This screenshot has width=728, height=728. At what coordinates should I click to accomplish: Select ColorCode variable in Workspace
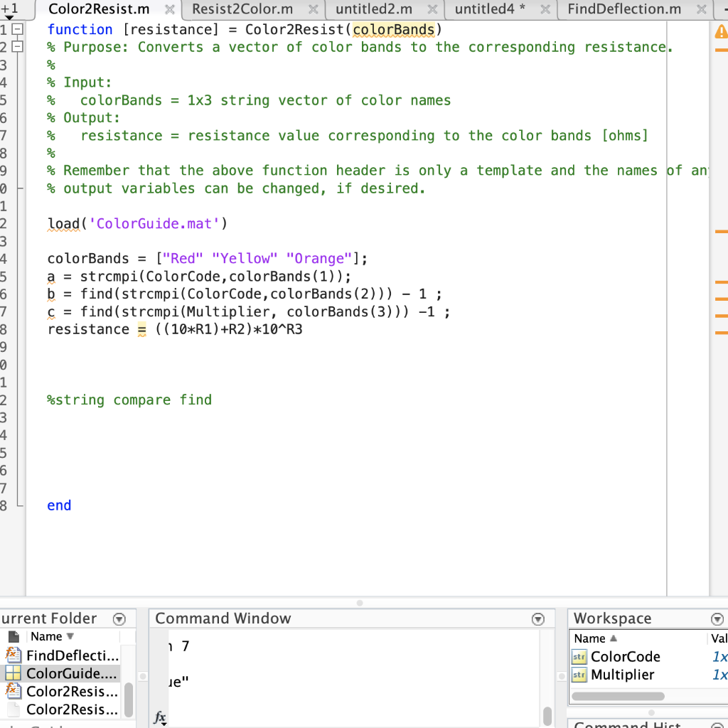tap(625, 656)
